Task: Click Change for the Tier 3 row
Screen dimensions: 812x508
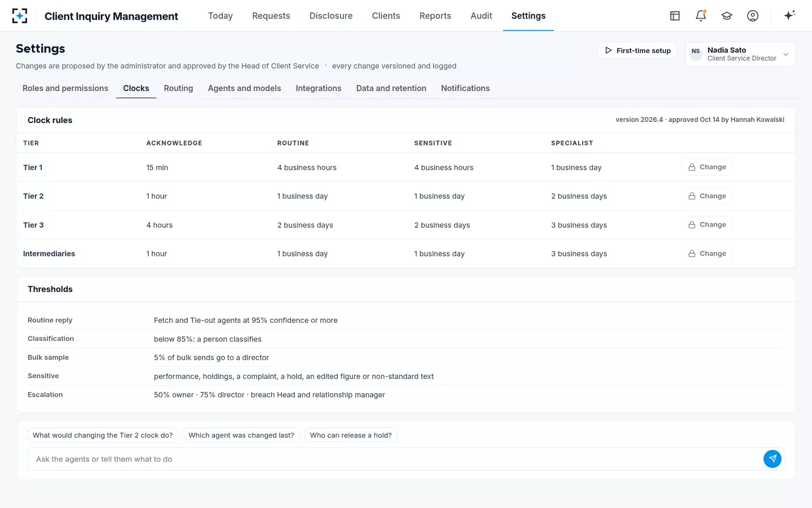Action: [707, 225]
